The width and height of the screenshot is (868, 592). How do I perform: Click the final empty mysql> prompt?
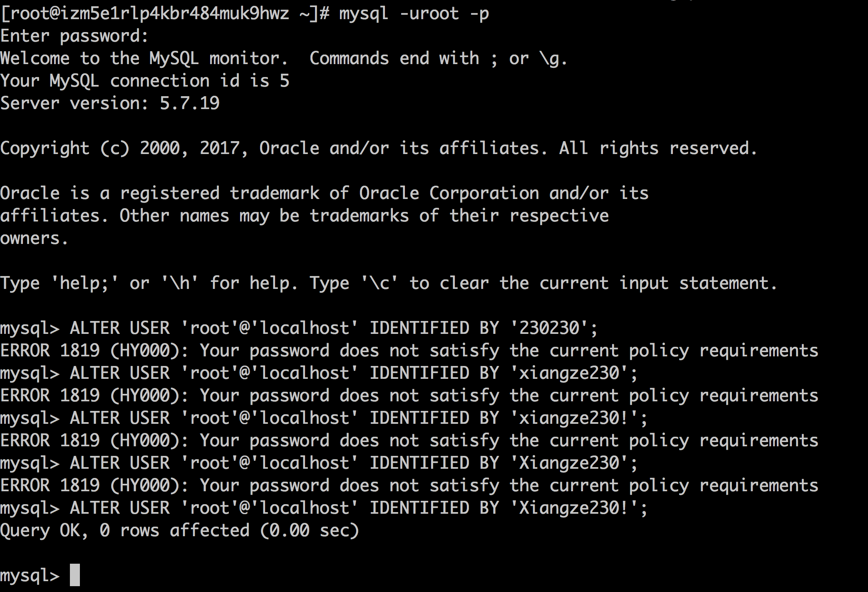(30, 576)
